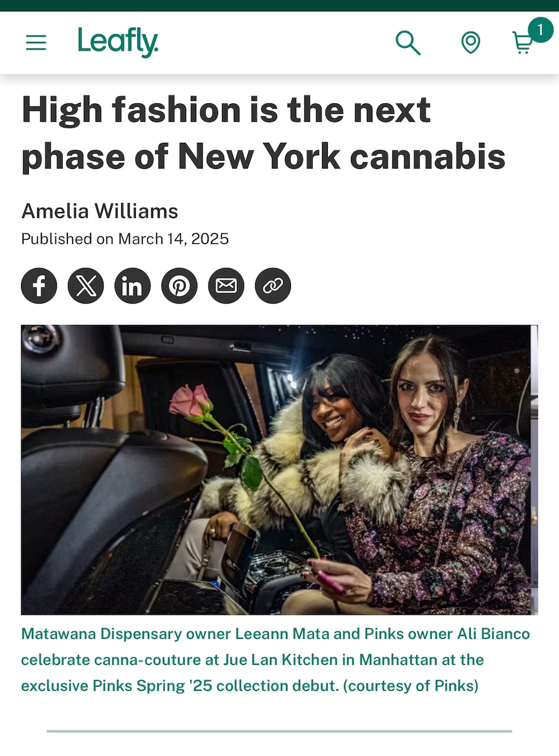Go to the Leafly home logo
559x756 pixels.
[x=118, y=42]
